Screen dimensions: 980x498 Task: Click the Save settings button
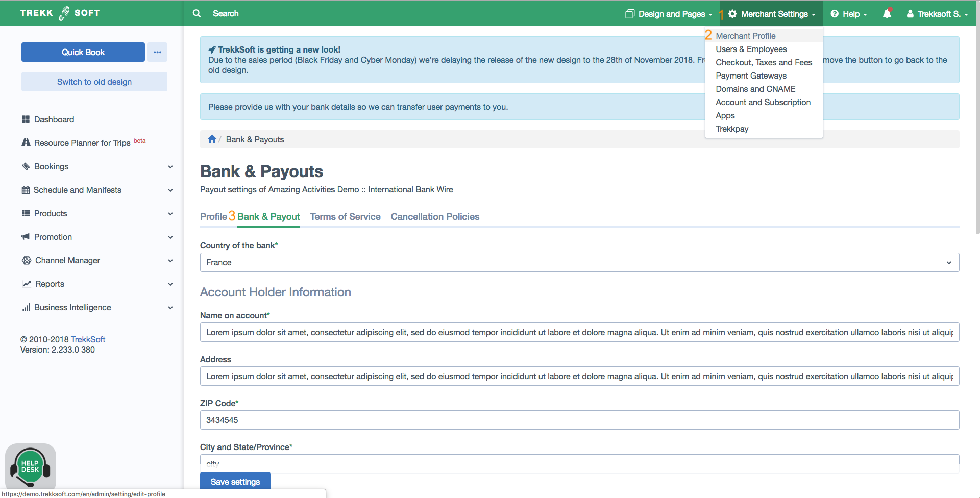[x=235, y=482]
